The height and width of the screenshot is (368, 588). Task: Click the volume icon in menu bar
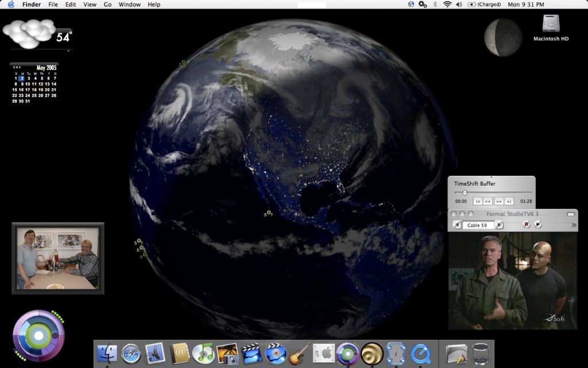point(459,5)
